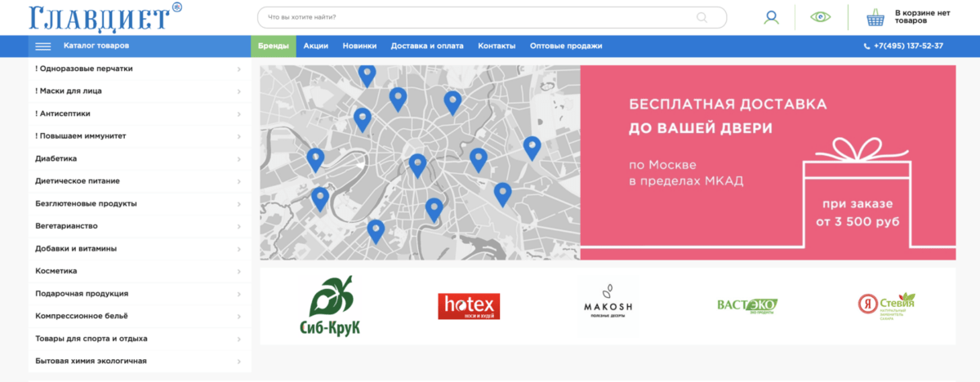Open the Контакты menu item
Image resolution: width=980 pixels, height=382 pixels.
coord(497,47)
